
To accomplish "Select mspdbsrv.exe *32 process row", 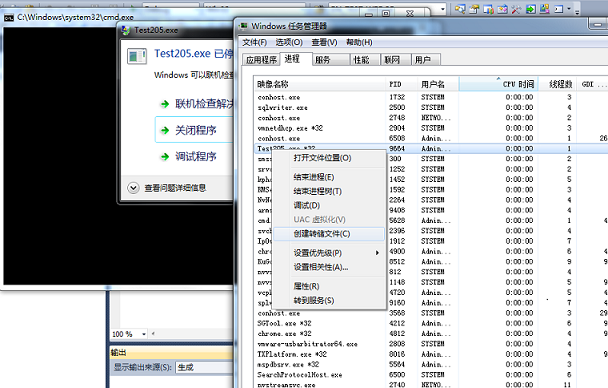I will pyautogui.click(x=431, y=364).
